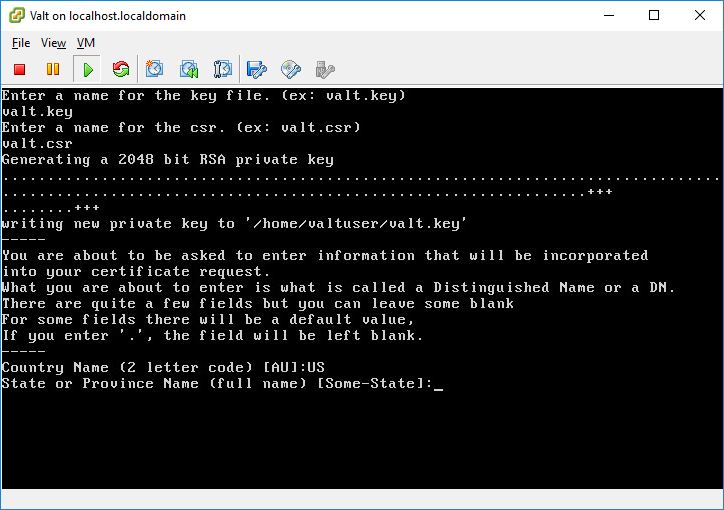Maximize the Valt console window
The image size is (724, 510).
click(654, 15)
